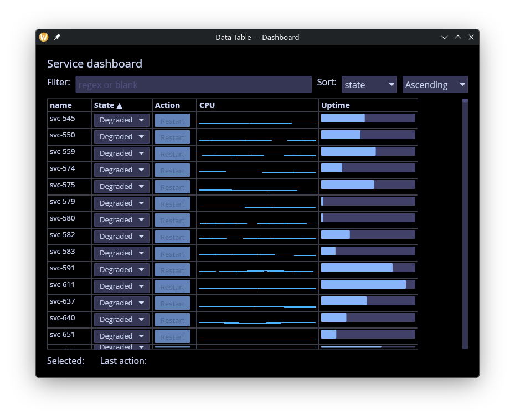Open the Sort field dropdown showing state

click(x=369, y=85)
